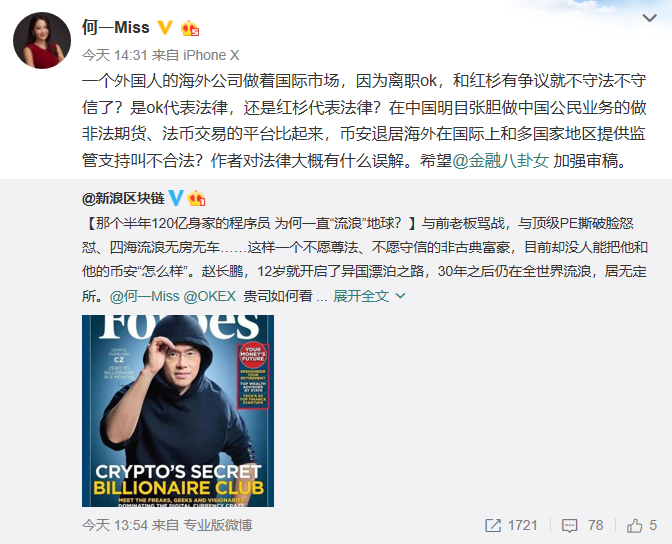The height and width of the screenshot is (544, 672).
Task: Open the @新浪区块链 account link
Action: tap(123, 198)
